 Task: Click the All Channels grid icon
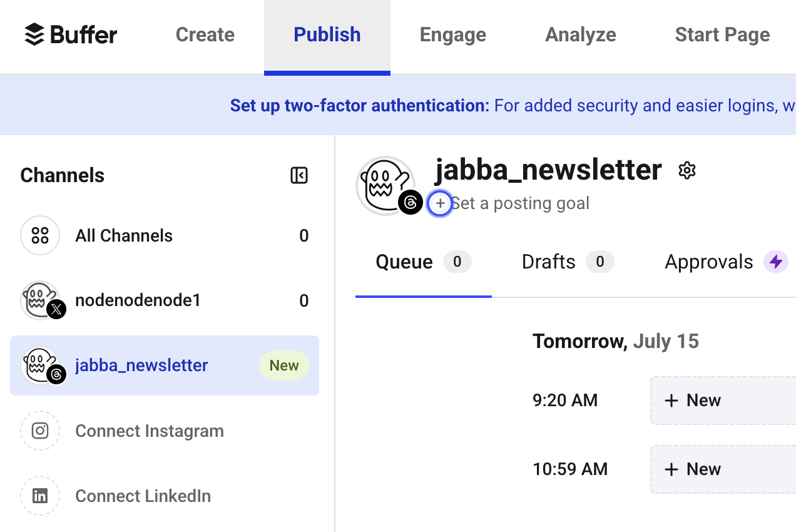click(x=40, y=235)
